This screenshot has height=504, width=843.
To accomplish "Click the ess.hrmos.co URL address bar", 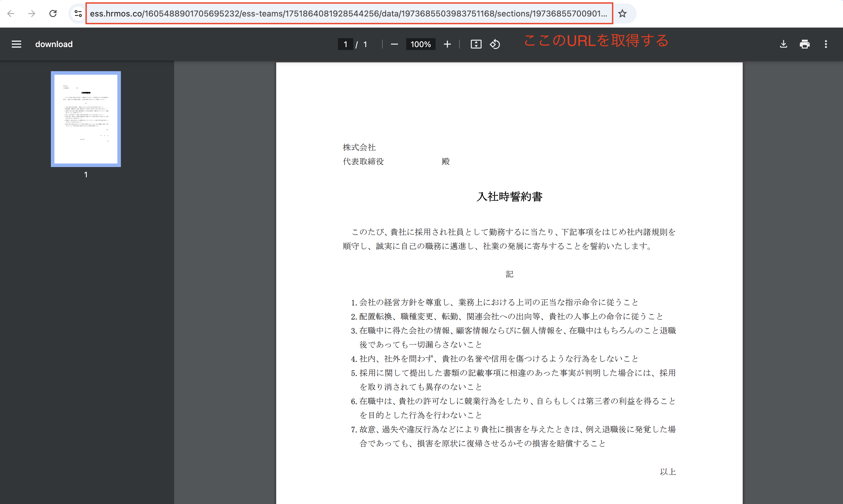I will click(348, 14).
